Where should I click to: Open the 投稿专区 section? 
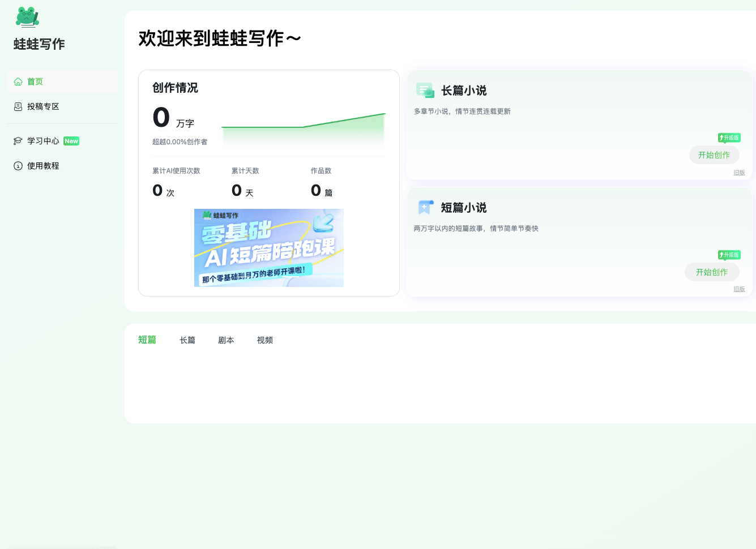coord(42,106)
